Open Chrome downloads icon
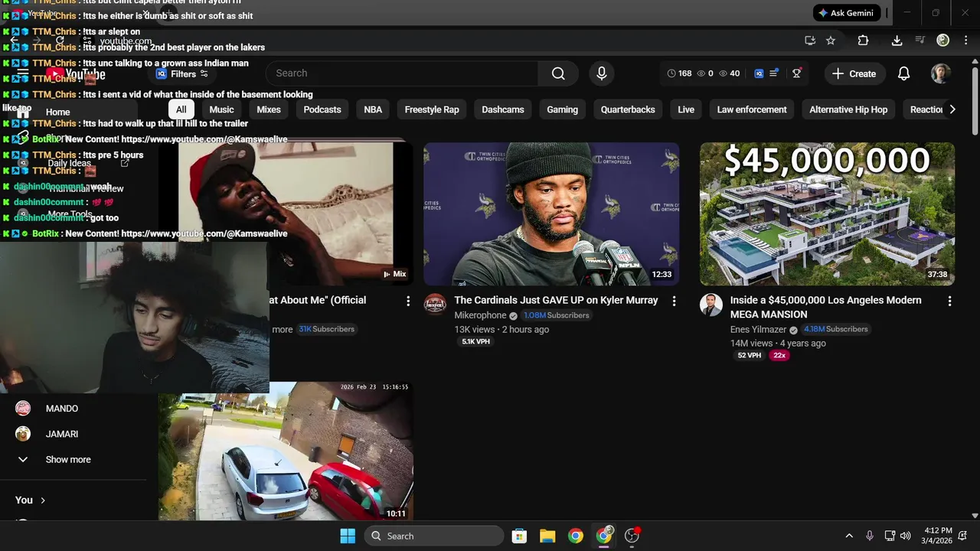 point(897,41)
